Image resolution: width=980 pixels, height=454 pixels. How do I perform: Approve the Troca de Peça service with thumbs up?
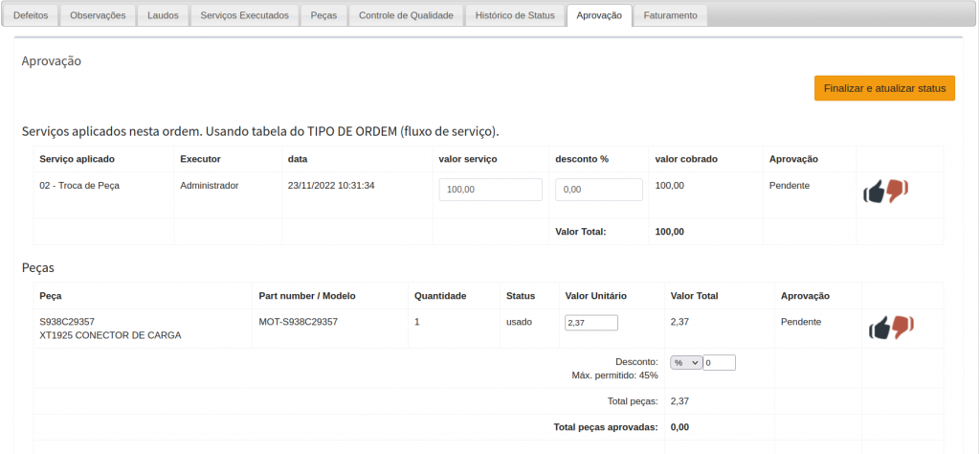pyautogui.click(x=874, y=192)
